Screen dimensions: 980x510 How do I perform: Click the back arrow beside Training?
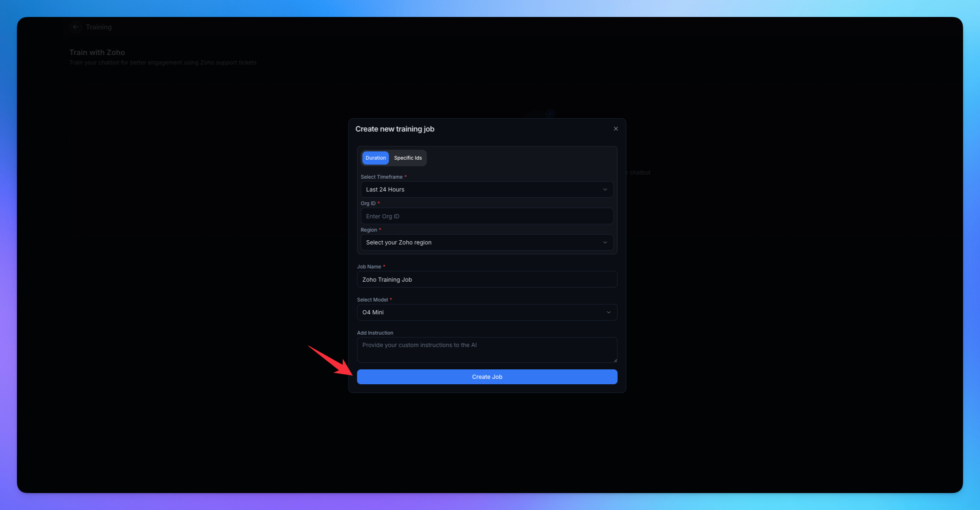pyautogui.click(x=76, y=27)
